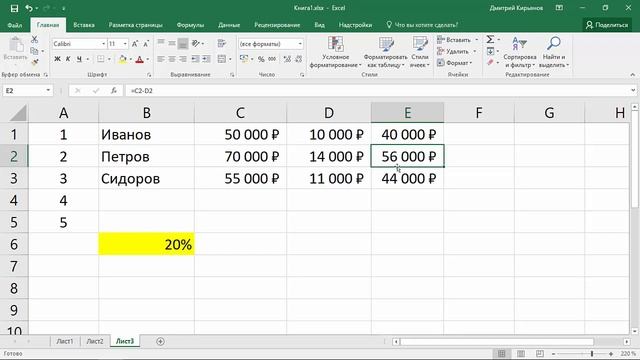The height and width of the screenshot is (360, 640).
Task: Align text right in cell
Action: pyautogui.click(x=183, y=59)
